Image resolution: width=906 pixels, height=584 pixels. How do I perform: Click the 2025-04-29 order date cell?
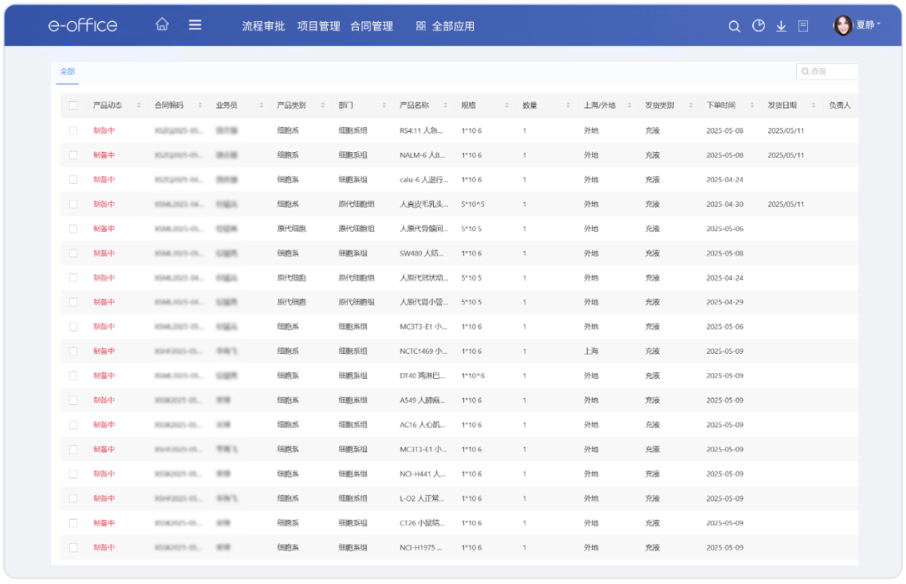point(725,302)
